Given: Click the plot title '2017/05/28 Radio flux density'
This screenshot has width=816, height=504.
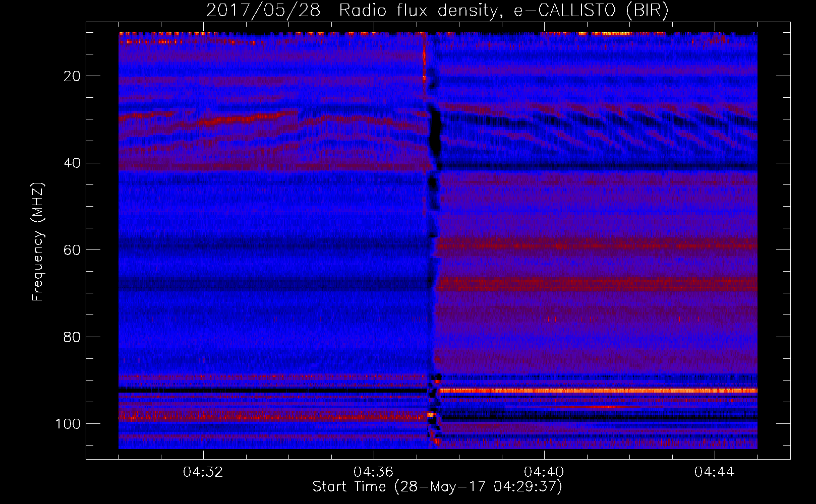Looking at the screenshot, I should click(437, 10).
